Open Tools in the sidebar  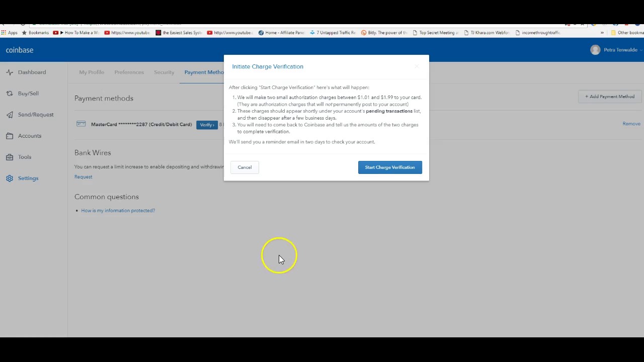(25, 157)
